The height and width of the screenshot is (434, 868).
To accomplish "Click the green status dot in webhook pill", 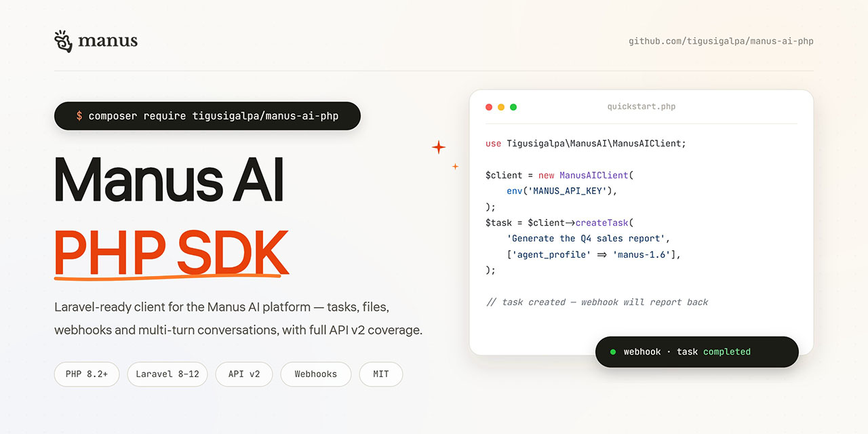I will pyautogui.click(x=613, y=352).
